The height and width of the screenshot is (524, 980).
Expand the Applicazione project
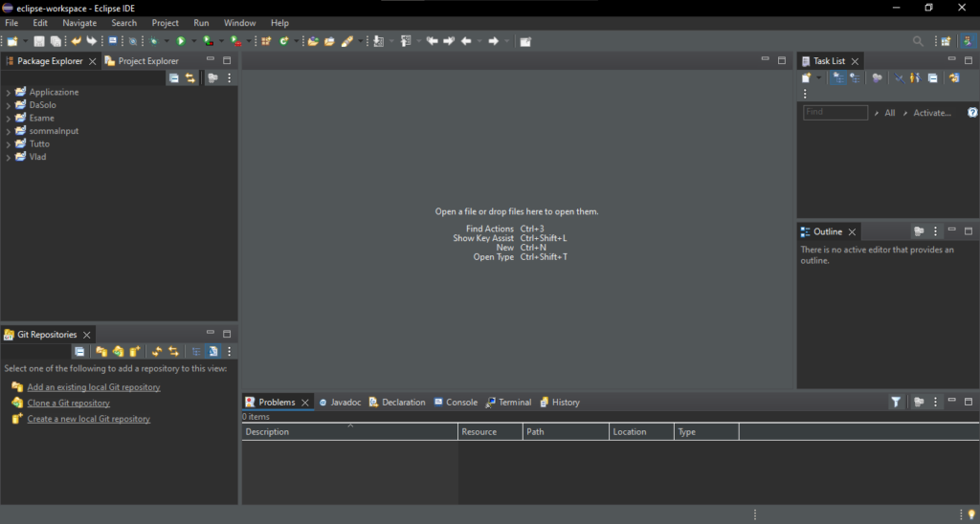pyautogui.click(x=8, y=93)
